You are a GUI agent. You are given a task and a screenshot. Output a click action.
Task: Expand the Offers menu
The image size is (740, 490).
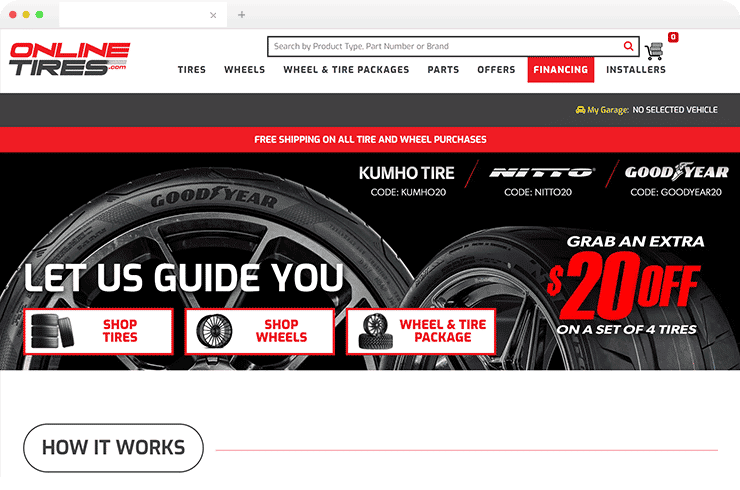[x=496, y=70]
